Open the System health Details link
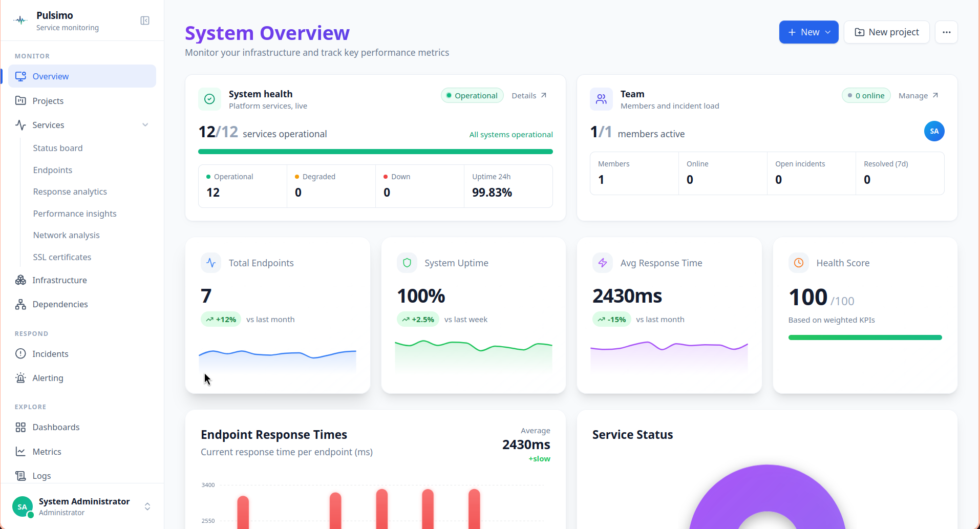 coord(529,95)
